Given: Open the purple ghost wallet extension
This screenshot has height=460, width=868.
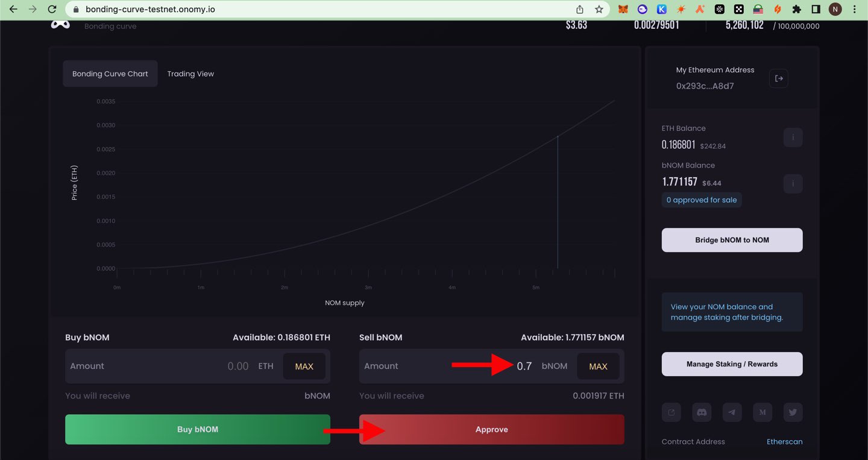Looking at the screenshot, I should [643, 9].
